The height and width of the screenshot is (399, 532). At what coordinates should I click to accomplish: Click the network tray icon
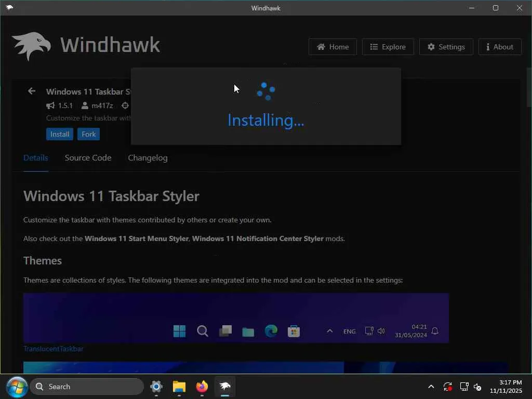click(x=464, y=387)
